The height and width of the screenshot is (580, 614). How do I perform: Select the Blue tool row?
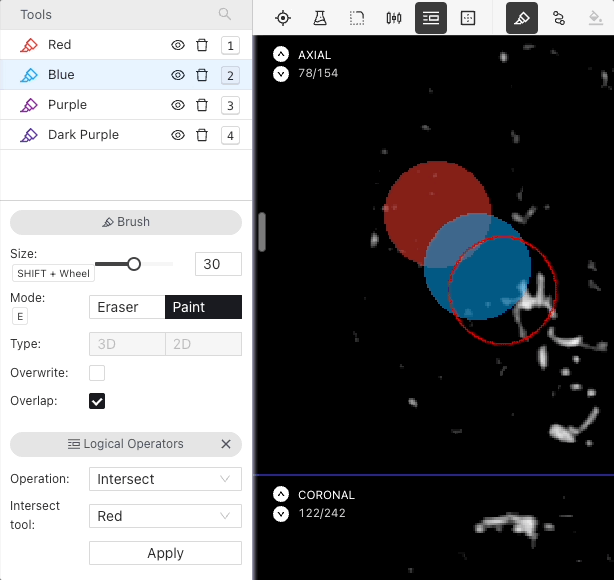coord(126,75)
